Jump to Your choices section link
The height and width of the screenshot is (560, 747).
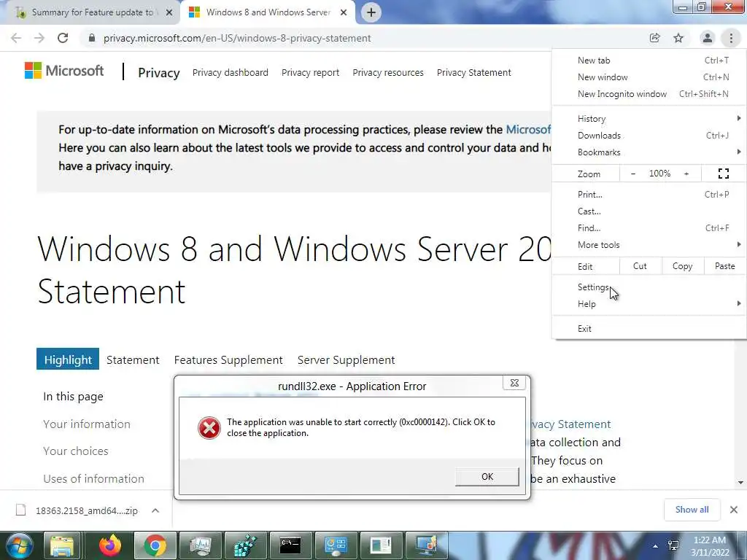coord(76,451)
